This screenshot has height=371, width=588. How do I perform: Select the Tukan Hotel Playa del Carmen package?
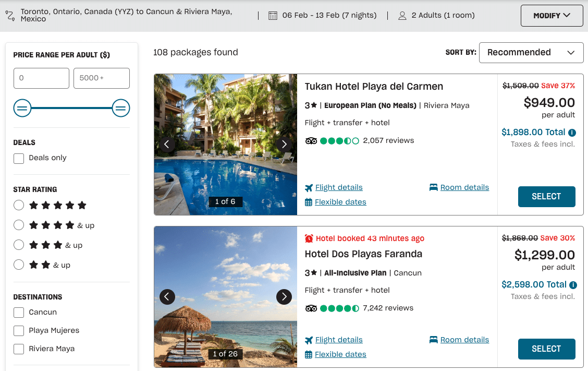546,197
